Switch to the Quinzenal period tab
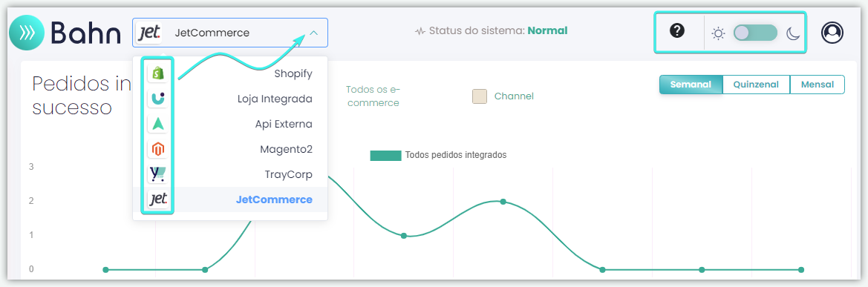The height and width of the screenshot is (287, 868). click(756, 85)
